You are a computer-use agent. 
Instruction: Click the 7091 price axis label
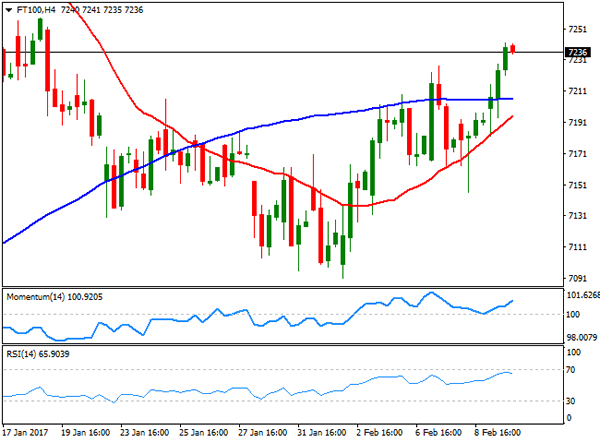[577, 279]
